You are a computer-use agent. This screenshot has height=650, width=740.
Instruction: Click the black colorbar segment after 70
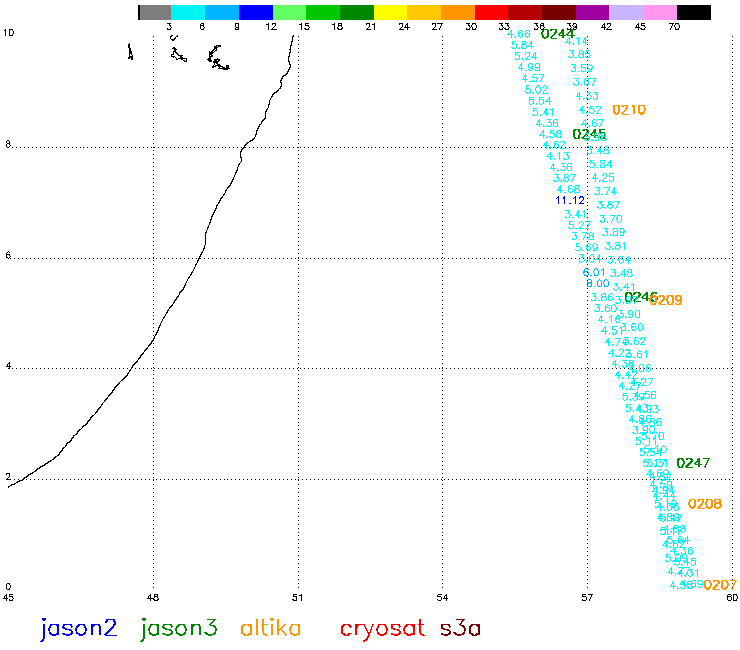pos(694,13)
